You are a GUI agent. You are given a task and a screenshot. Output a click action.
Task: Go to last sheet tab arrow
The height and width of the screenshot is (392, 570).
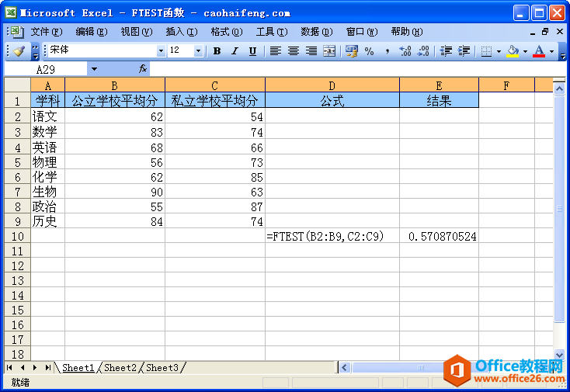(x=47, y=368)
